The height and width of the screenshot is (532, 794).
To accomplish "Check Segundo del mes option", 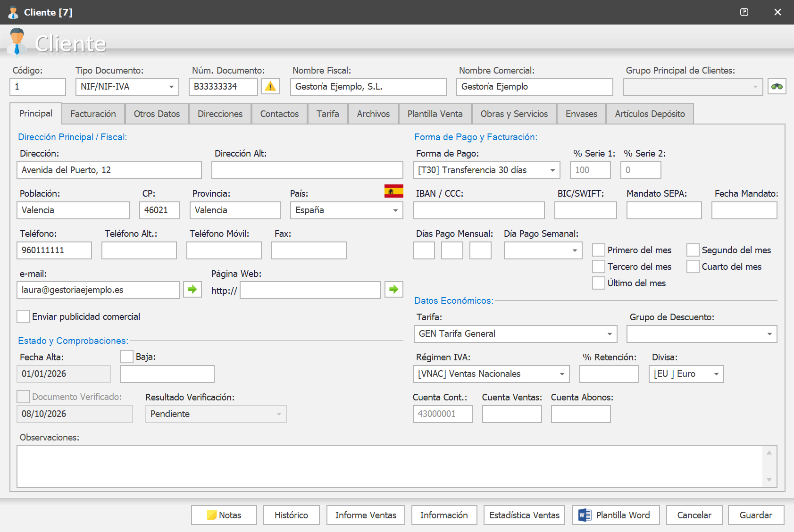I will (693, 250).
